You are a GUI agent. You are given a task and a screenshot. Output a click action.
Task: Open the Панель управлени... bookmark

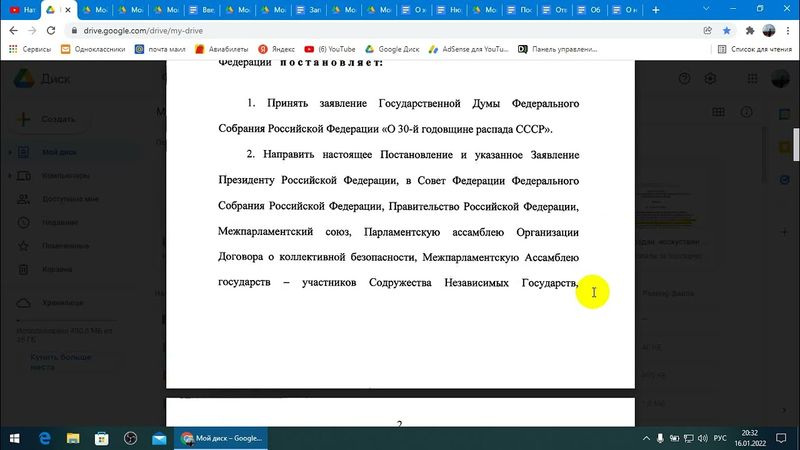click(x=557, y=49)
